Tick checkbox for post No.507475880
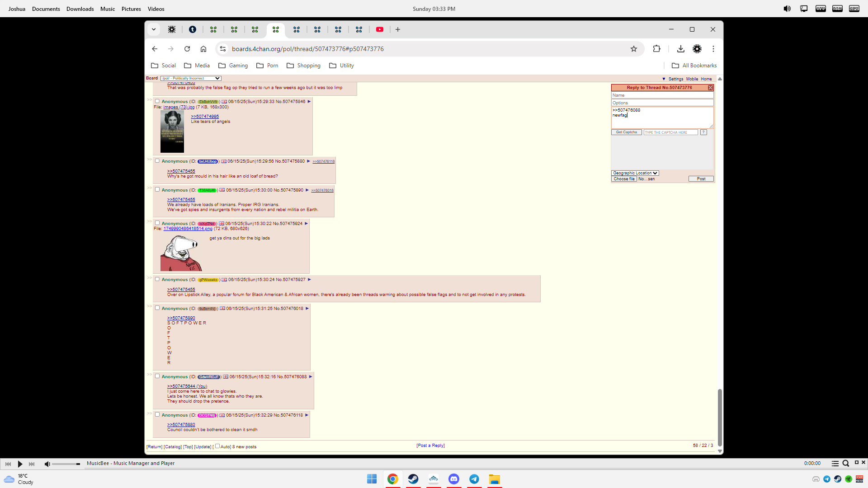The image size is (868, 488). click(157, 161)
